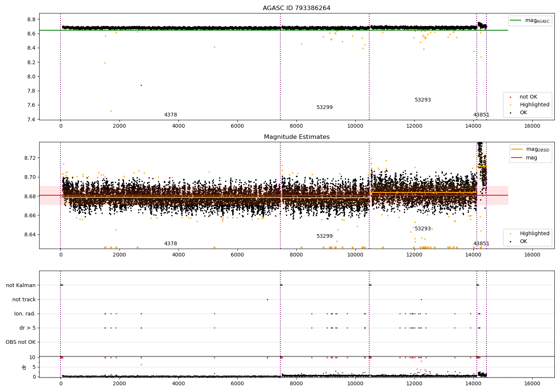Screen dimensions: 560x392
Task: Click the 'Magnitude Estimates' subplot title
Action: click(297, 137)
